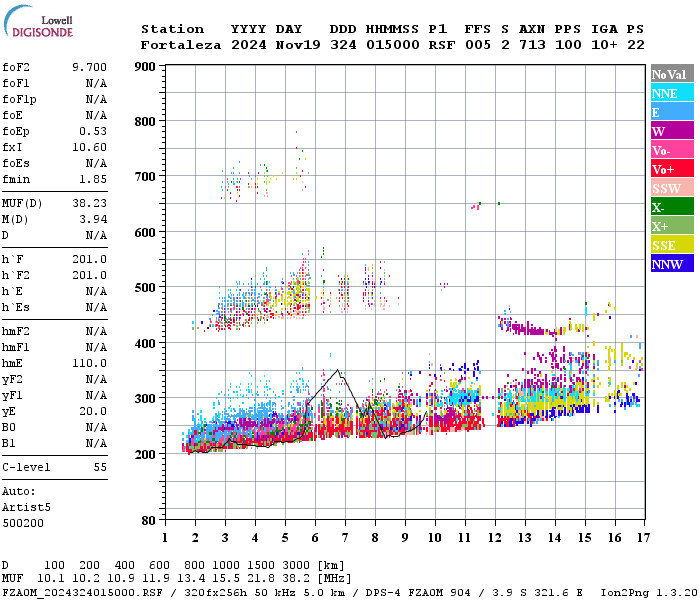Click the yE value 20.0
The image size is (700, 600).
pyautogui.click(x=93, y=411)
